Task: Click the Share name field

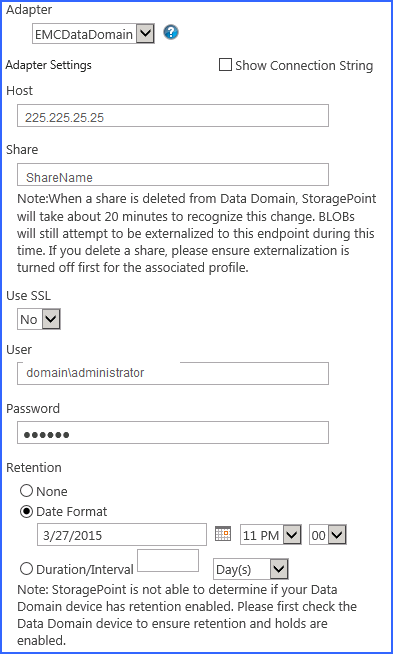Action: [x=173, y=174]
